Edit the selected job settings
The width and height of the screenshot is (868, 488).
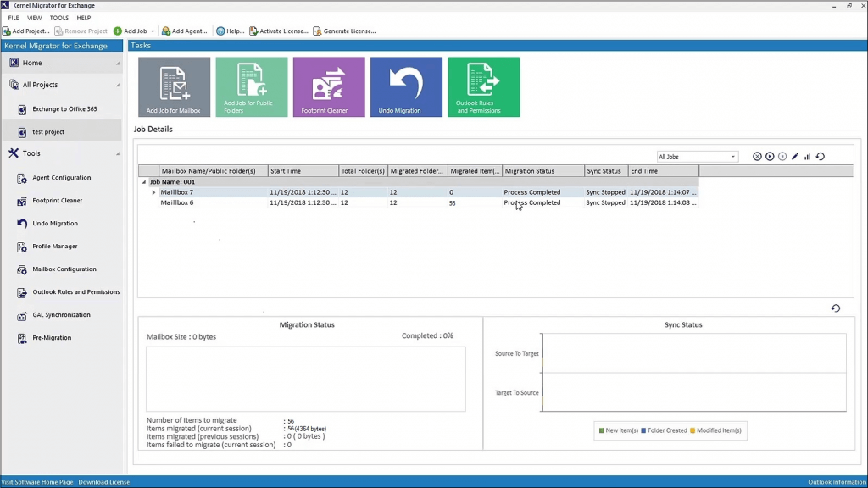tap(794, 156)
